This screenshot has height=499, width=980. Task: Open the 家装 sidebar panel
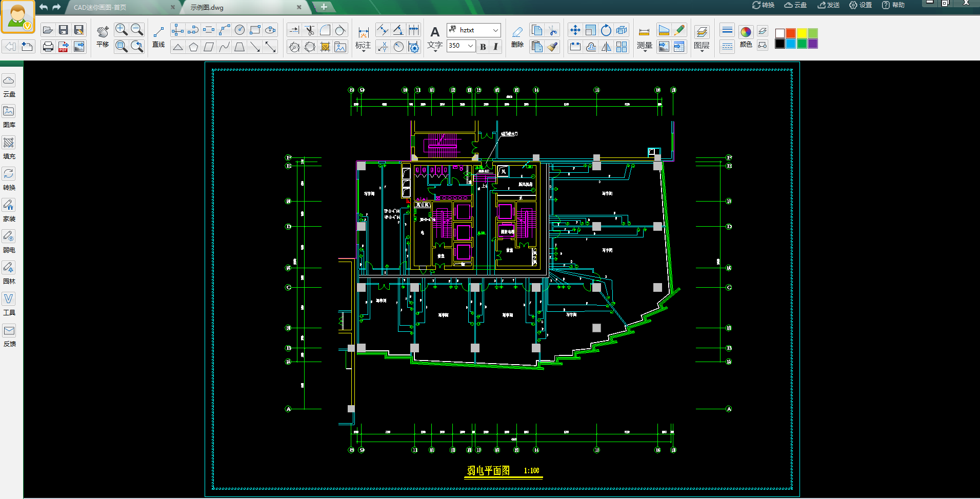pos(9,211)
